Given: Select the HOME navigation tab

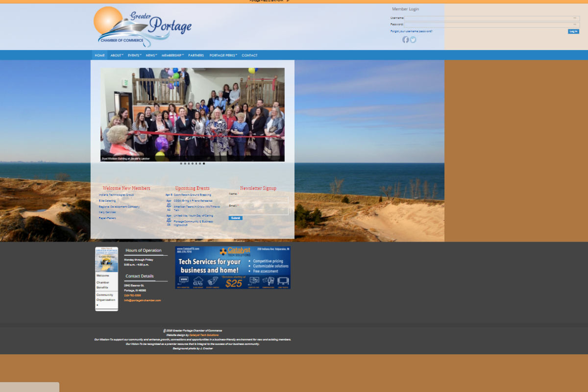Looking at the screenshot, I should click(99, 55).
